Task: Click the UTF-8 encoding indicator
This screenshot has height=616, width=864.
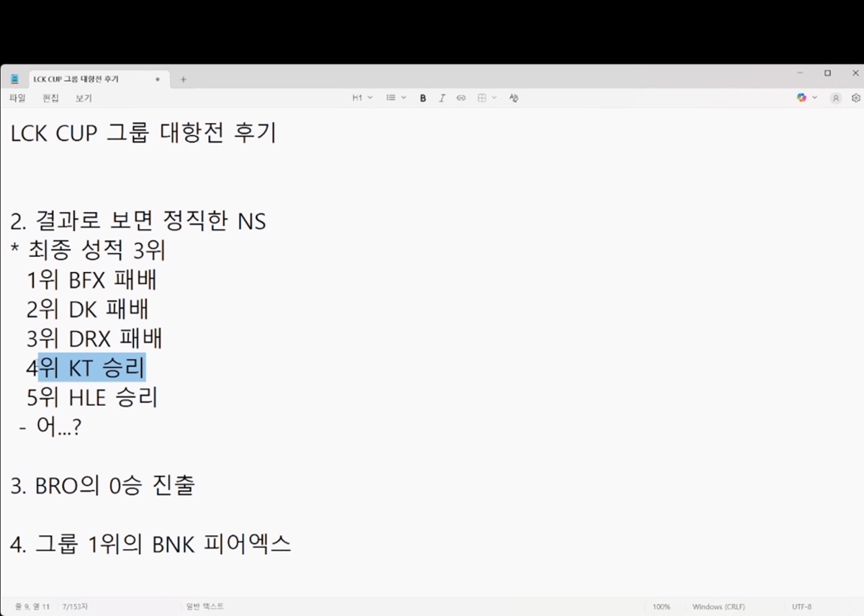Action: point(801,607)
